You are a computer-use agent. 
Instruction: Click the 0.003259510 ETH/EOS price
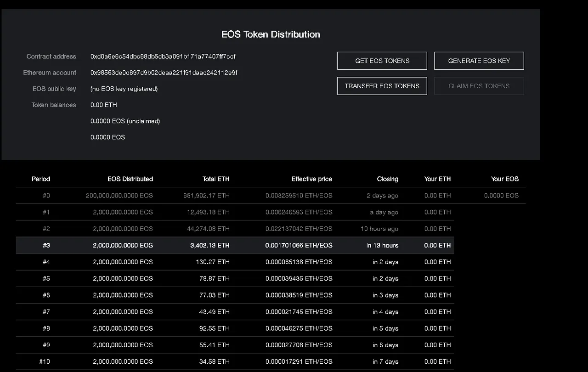[299, 196]
